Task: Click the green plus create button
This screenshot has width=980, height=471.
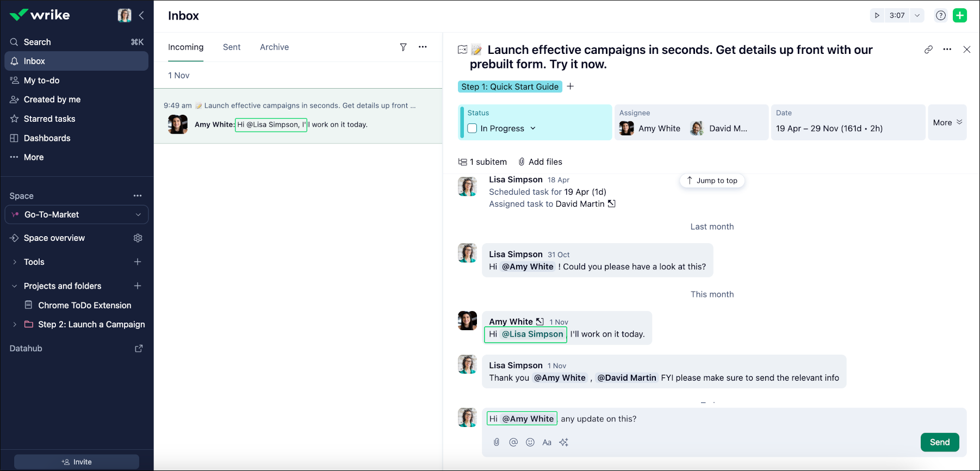Action: 960,15
